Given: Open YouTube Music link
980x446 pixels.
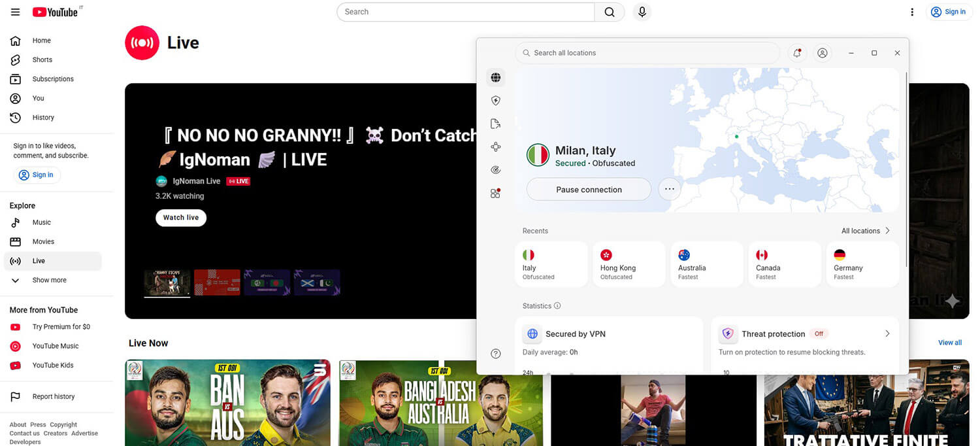Looking at the screenshot, I should pos(53,346).
